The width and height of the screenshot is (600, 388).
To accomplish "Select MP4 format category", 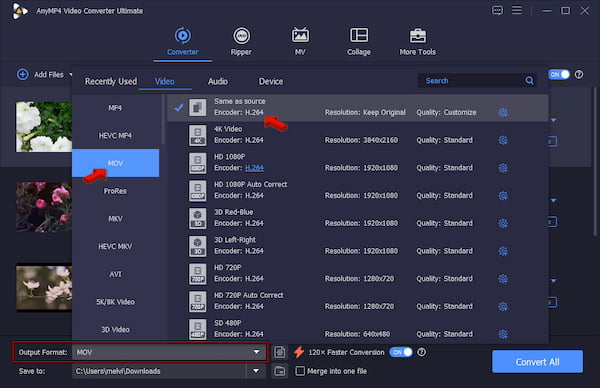I will point(115,108).
